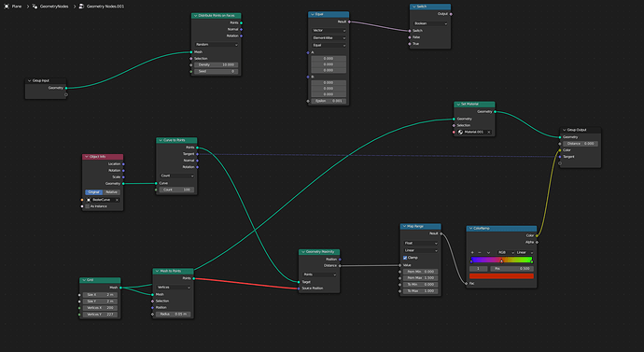Viewport: 644px width, 352px height.
Task: Click Distance field in Group Output node
Action: point(581,144)
